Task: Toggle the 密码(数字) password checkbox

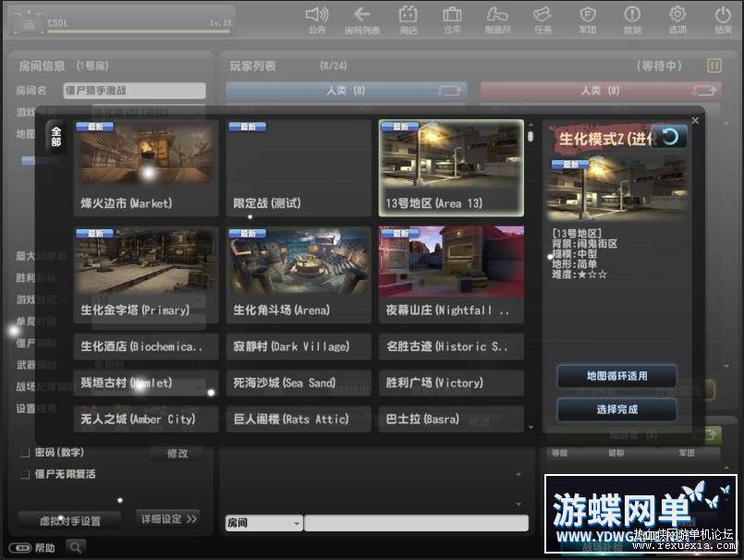Action: coord(26,453)
